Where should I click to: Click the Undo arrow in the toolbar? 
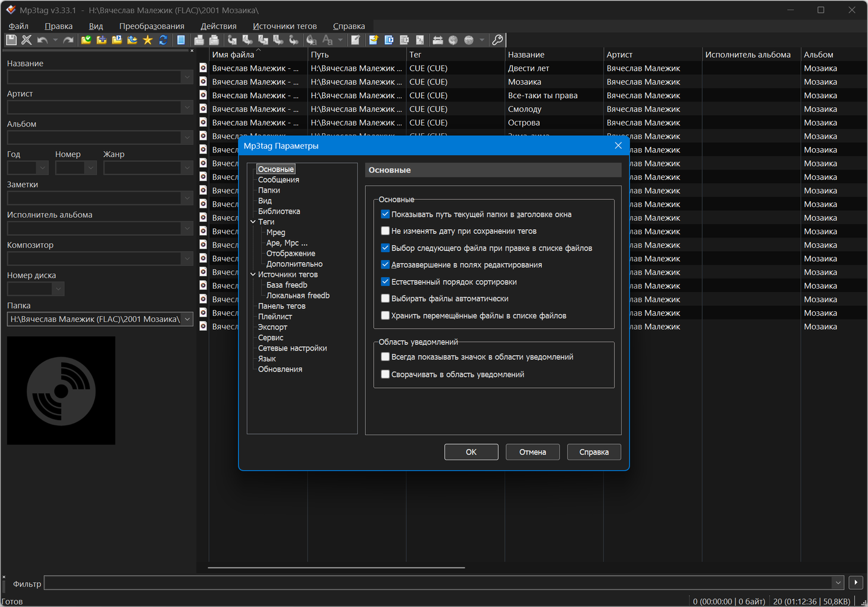pyautogui.click(x=42, y=40)
